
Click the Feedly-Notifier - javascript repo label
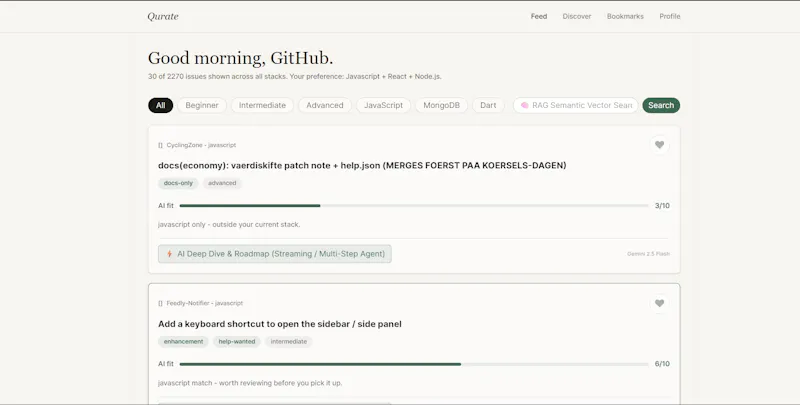205,303
